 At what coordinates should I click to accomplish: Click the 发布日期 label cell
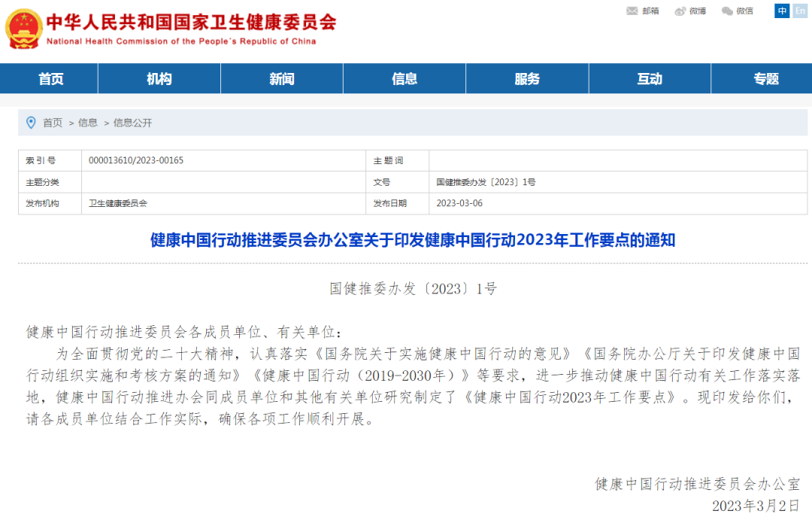coord(397,204)
